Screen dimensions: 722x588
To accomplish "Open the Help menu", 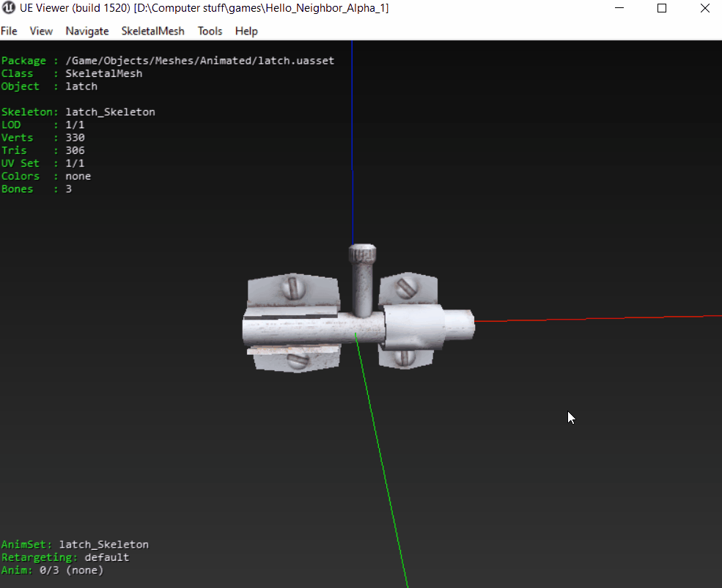I will (246, 31).
